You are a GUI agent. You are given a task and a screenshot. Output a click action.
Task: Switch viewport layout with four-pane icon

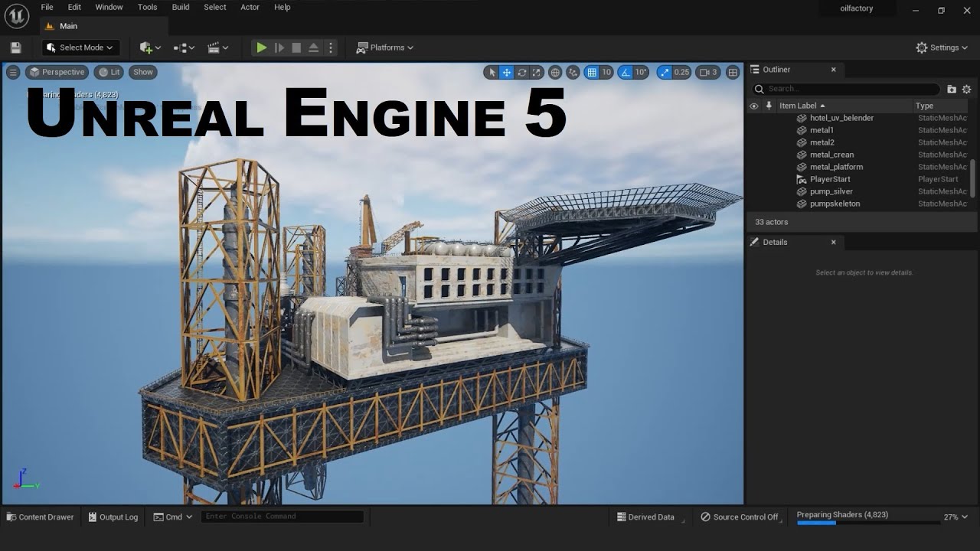[x=733, y=73]
